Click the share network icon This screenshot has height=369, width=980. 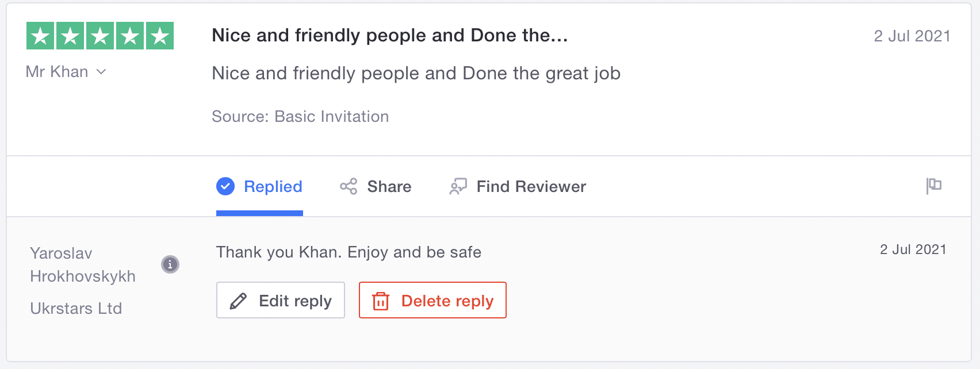[x=349, y=186]
